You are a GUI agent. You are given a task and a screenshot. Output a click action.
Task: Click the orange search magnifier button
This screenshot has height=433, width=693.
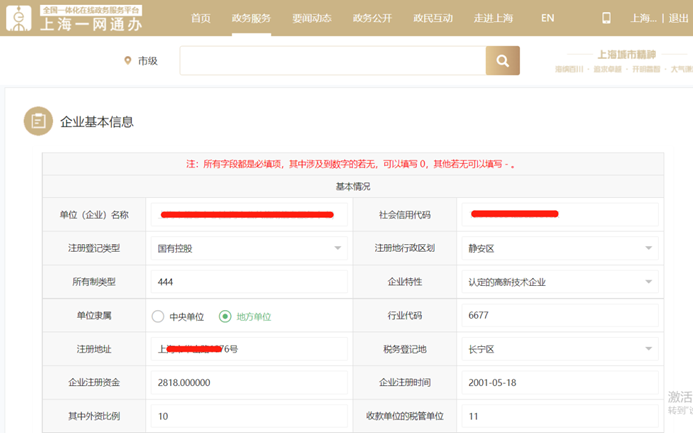click(x=503, y=61)
